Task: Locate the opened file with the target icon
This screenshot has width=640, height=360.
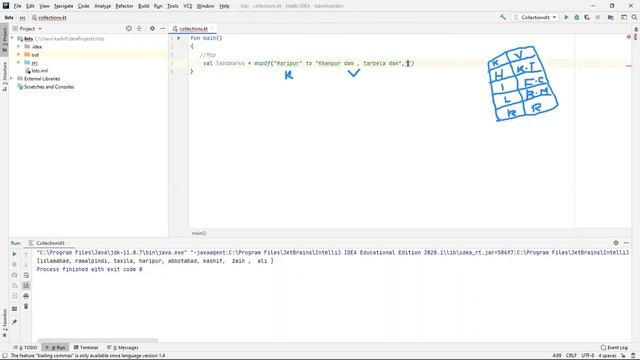Action: click(x=129, y=29)
